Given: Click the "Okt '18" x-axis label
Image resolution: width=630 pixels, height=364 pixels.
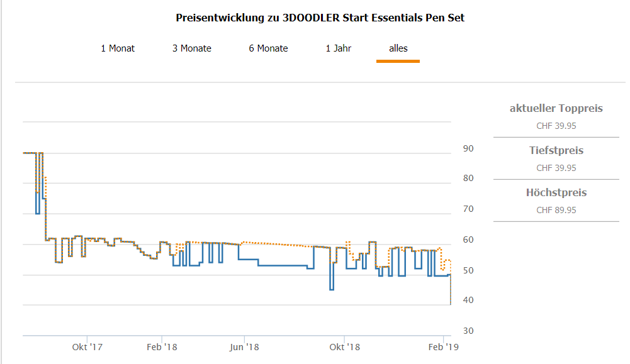Looking at the screenshot, I should click(345, 347).
